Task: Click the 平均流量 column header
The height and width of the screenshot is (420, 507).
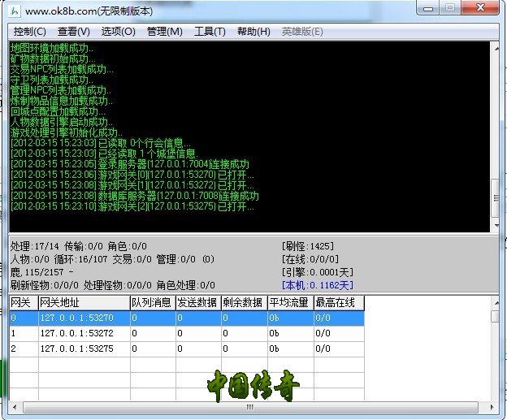Action: coord(290,303)
